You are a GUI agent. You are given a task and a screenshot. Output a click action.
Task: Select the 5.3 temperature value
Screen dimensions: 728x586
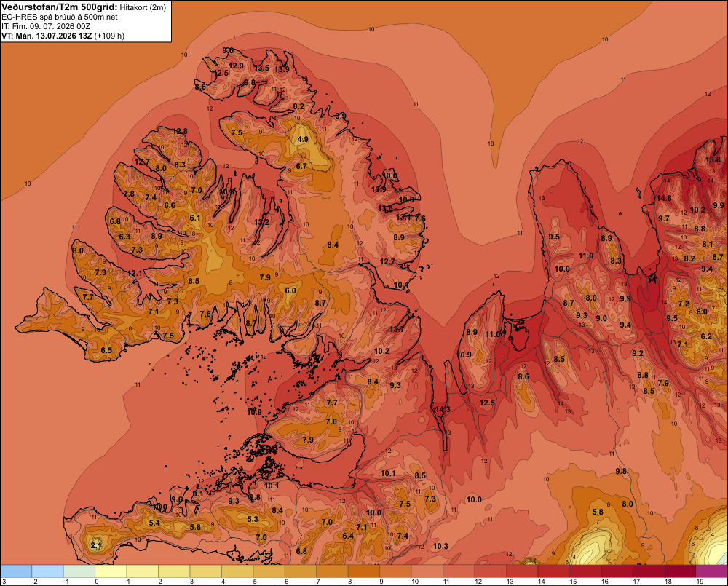pyautogui.click(x=253, y=519)
